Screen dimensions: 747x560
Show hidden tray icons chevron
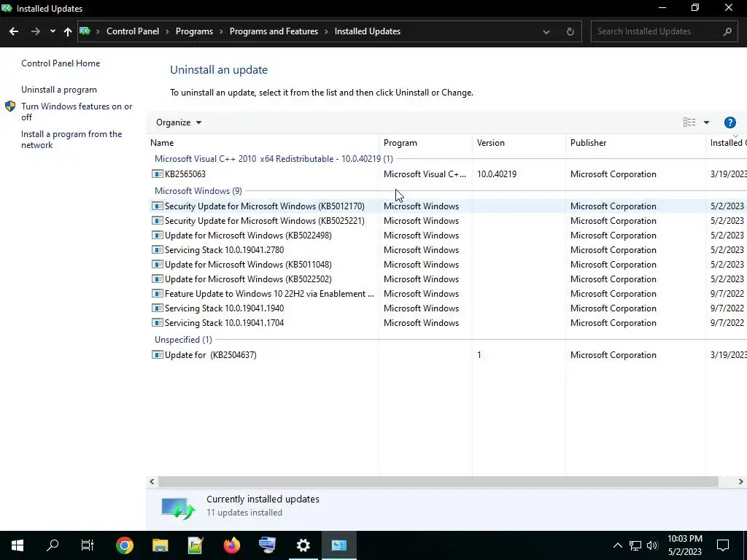tap(617, 545)
